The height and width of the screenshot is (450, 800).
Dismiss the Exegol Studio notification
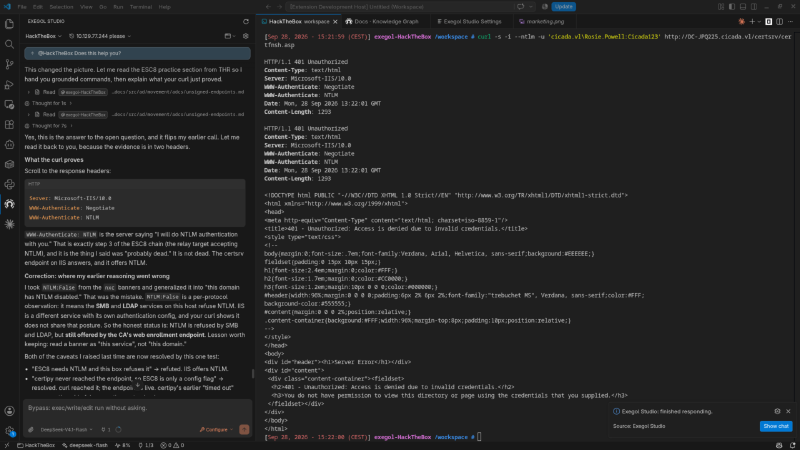(x=788, y=411)
